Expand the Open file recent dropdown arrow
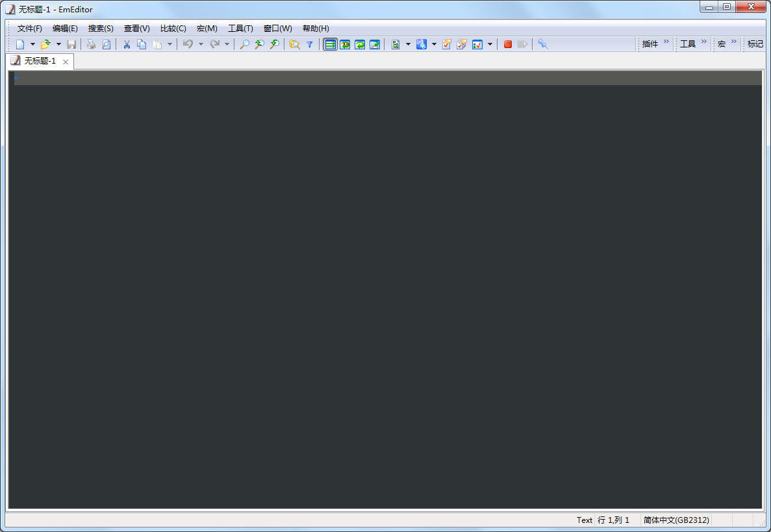 (x=58, y=44)
